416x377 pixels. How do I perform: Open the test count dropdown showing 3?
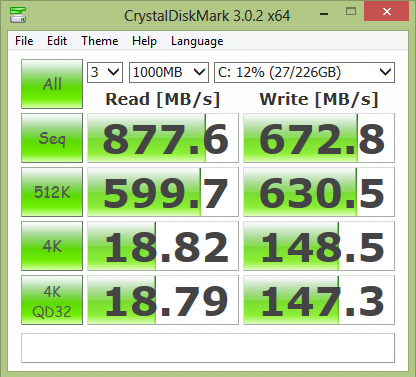point(105,72)
